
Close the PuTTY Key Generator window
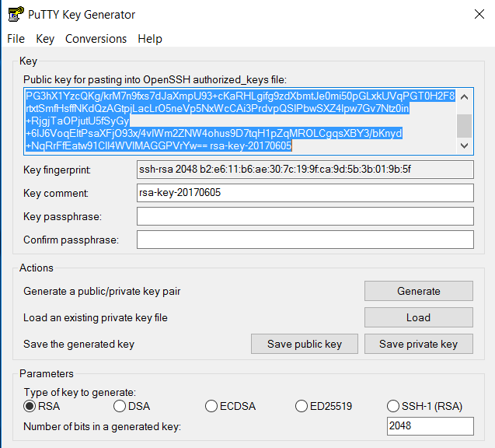pos(479,14)
